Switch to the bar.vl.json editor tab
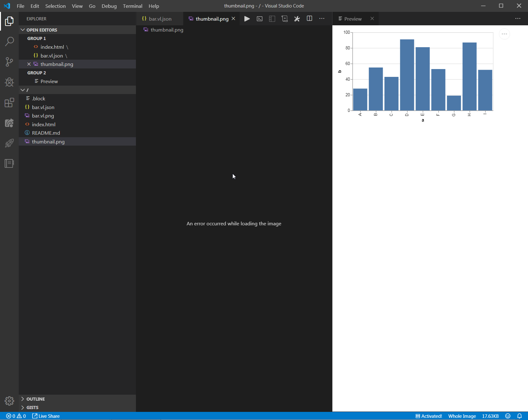 [160, 19]
